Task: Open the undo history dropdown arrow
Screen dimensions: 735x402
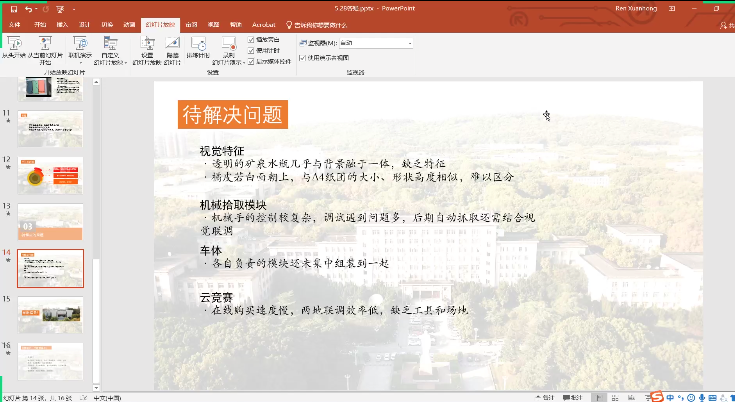Action: [37, 9]
